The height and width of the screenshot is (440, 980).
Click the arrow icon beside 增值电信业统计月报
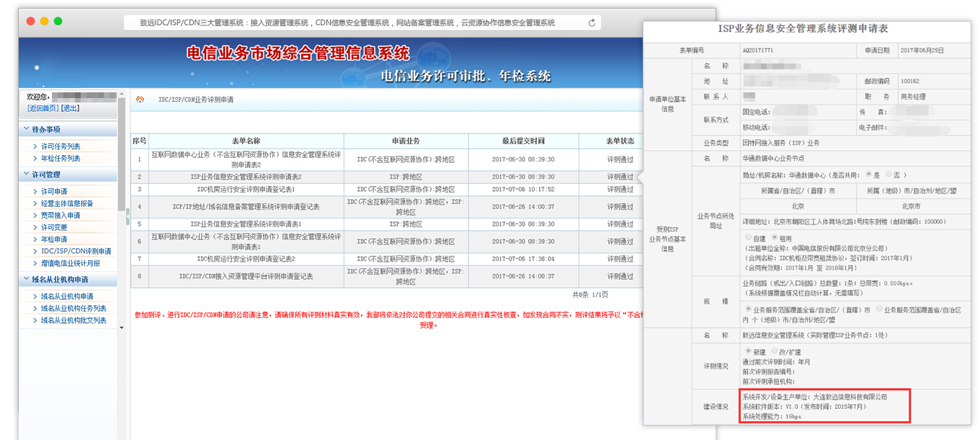click(35, 263)
